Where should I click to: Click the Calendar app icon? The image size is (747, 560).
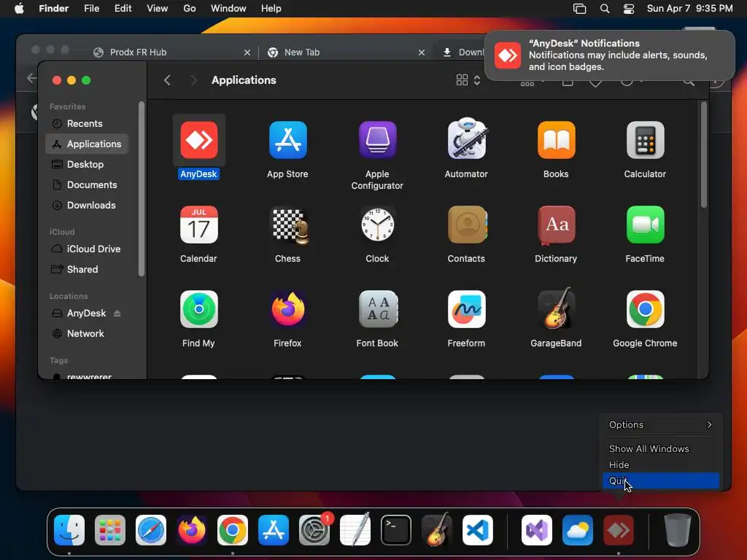pos(198,225)
